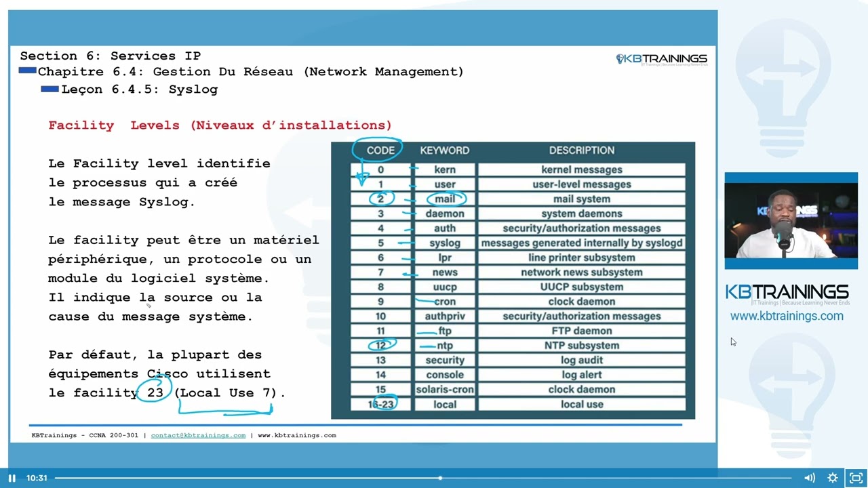The height and width of the screenshot is (488, 868).
Task: Click the 'ntp' keyword cell
Action: point(445,346)
